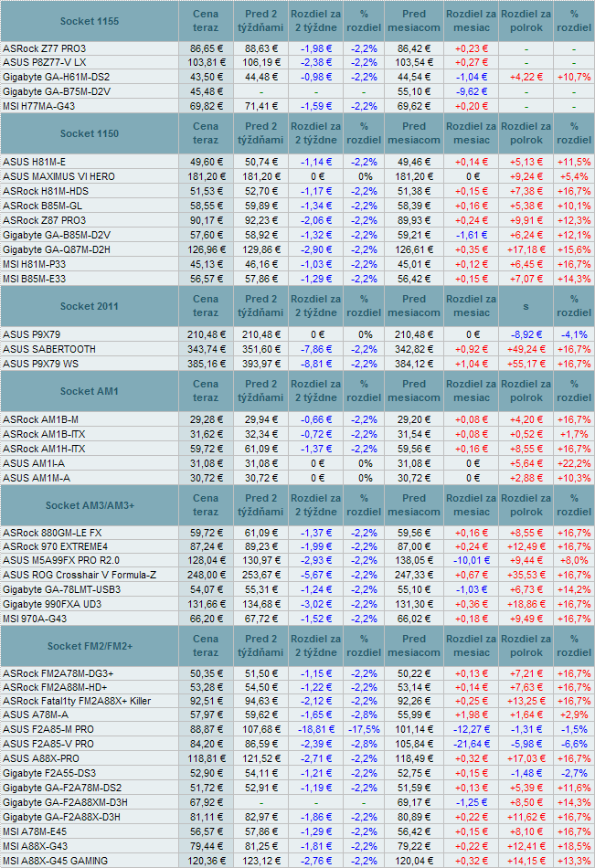Click MSI A88X-G45 GAMING row name
Viewport: 595px width, 868px height.
[56, 861]
